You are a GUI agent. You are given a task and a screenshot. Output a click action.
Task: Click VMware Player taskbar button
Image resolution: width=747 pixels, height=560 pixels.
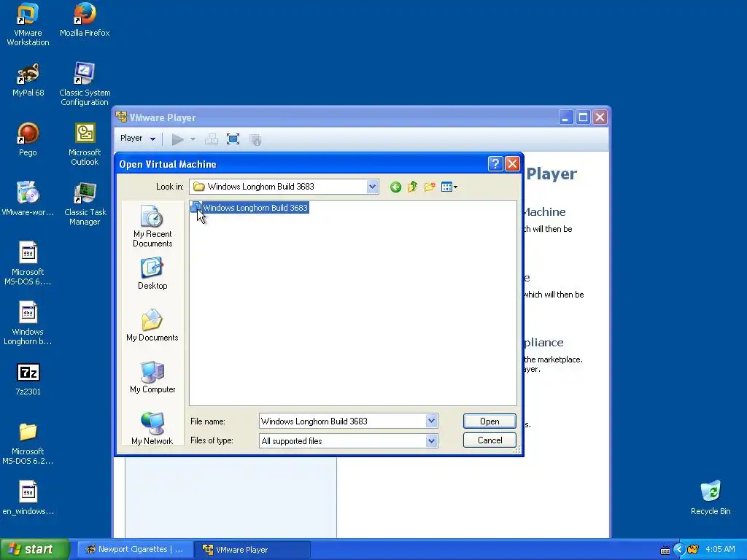click(253, 550)
